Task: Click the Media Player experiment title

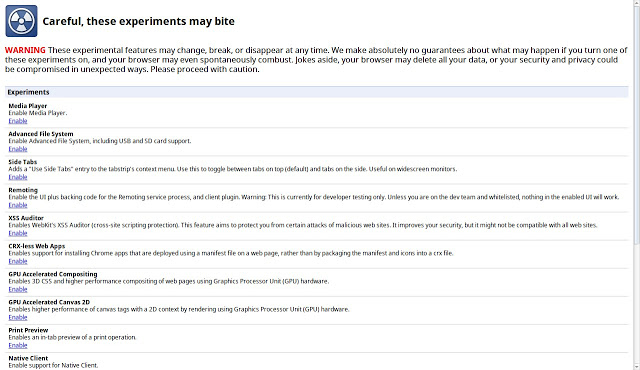Action: point(28,106)
